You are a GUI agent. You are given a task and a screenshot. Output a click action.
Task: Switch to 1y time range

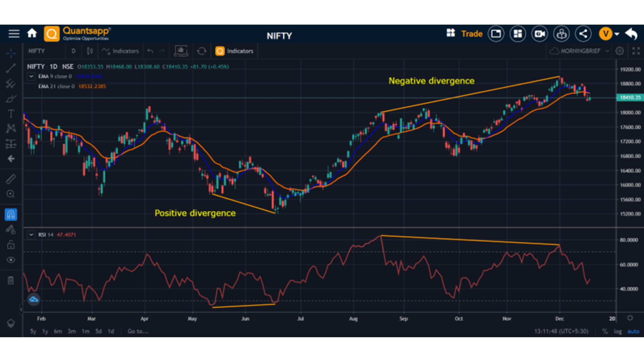[x=45, y=331]
